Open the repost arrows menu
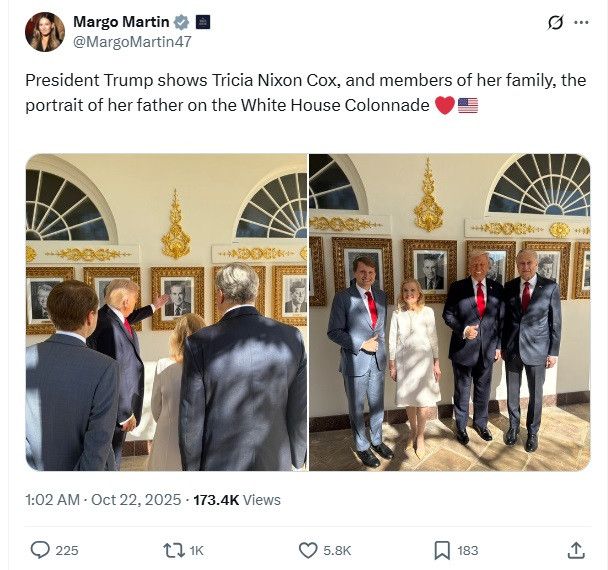The width and height of the screenshot is (608, 570). [x=171, y=550]
